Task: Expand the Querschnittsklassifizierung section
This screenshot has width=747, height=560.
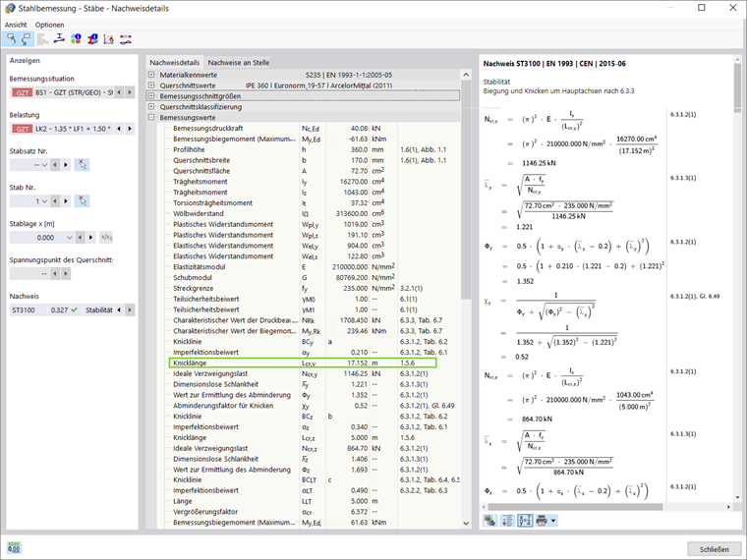Action: point(151,107)
